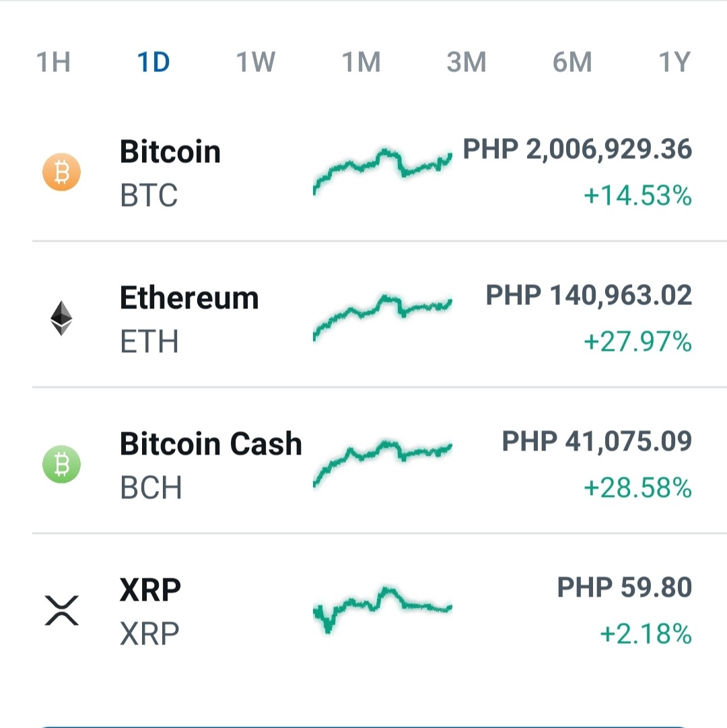Tap the Ethereum diamond logo icon
The width and height of the screenshot is (727, 728).
[x=61, y=318]
